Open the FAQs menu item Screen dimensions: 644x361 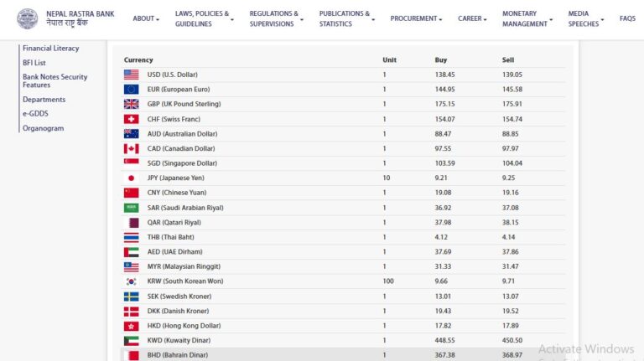(x=627, y=18)
